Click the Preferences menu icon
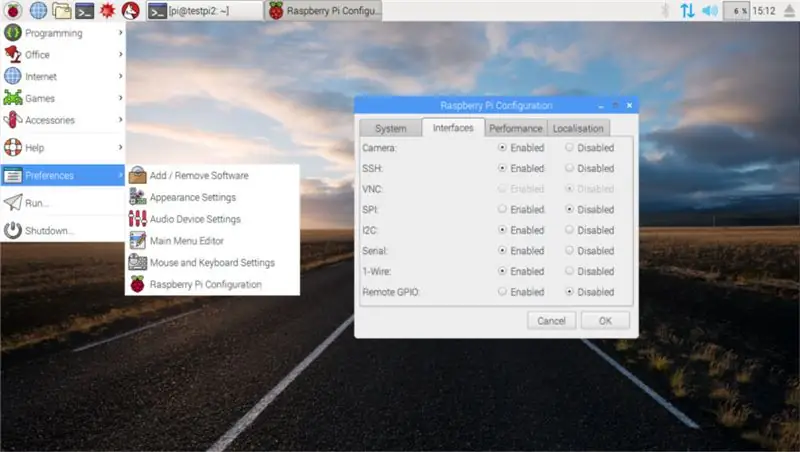Image resolution: width=800 pixels, height=452 pixels. pyautogui.click(x=13, y=175)
